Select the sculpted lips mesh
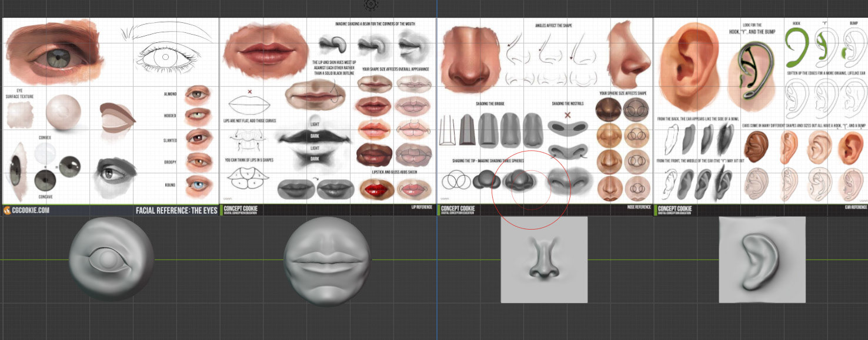868x340 pixels. pos(327,261)
